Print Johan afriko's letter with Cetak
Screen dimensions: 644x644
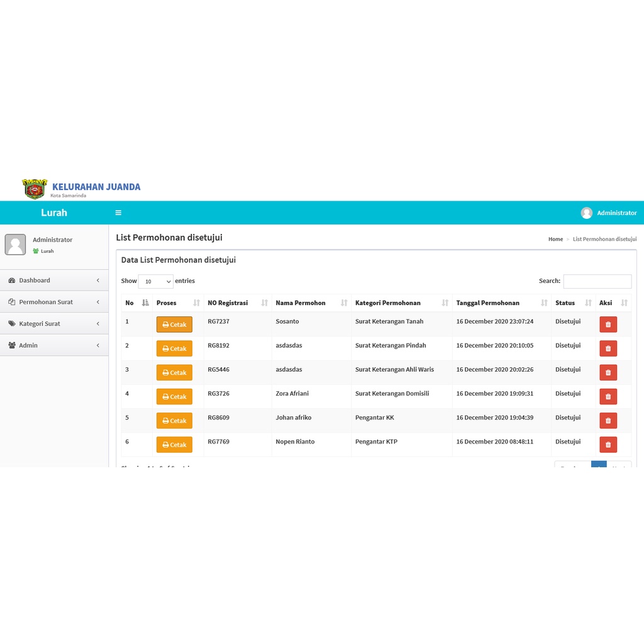click(174, 421)
